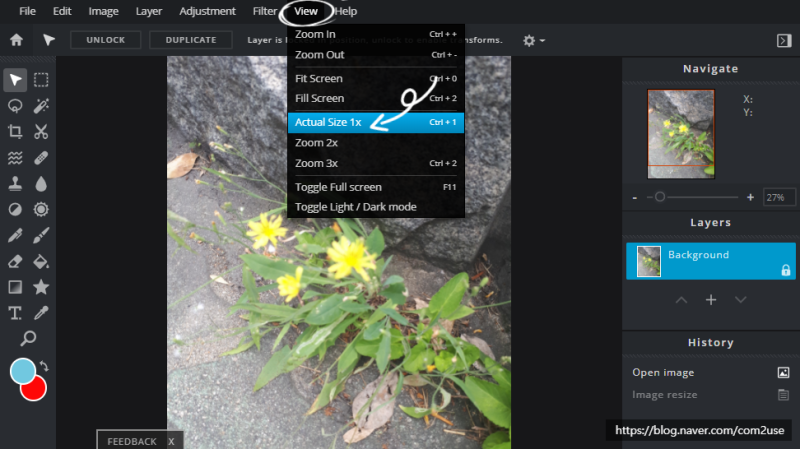Choose Toggle Light / Dark mode
Viewport: 800px width, 449px height.
tap(376, 207)
